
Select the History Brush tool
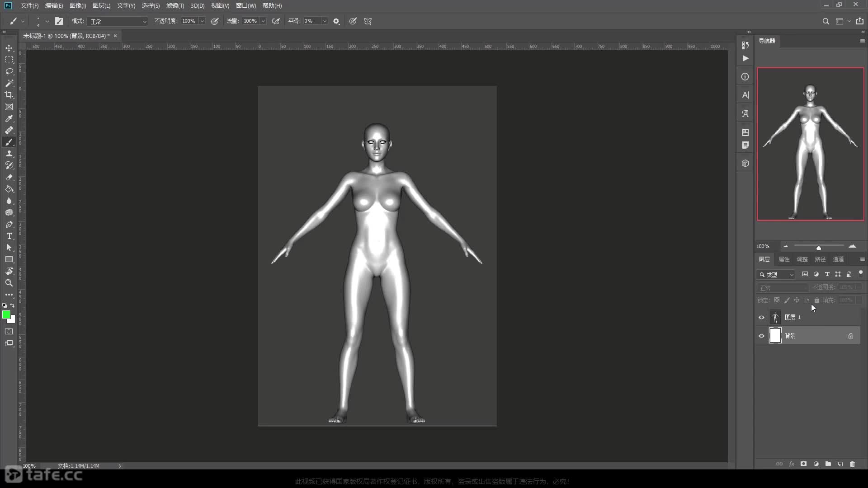pyautogui.click(x=9, y=165)
